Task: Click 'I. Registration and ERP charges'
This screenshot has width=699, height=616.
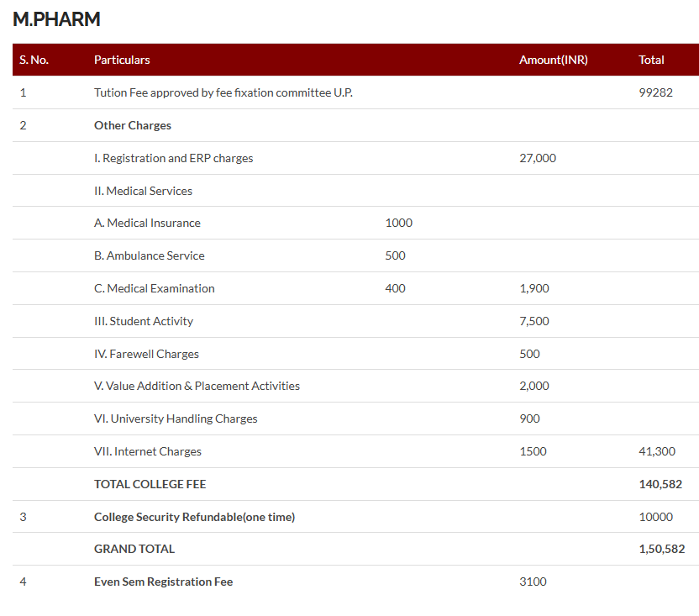Action: click(173, 158)
